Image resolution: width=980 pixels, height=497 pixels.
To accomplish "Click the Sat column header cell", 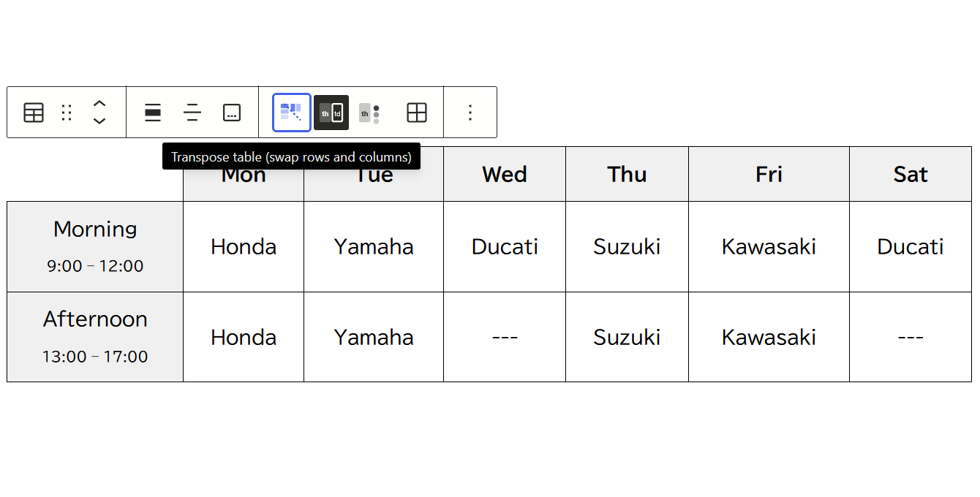I will click(911, 174).
